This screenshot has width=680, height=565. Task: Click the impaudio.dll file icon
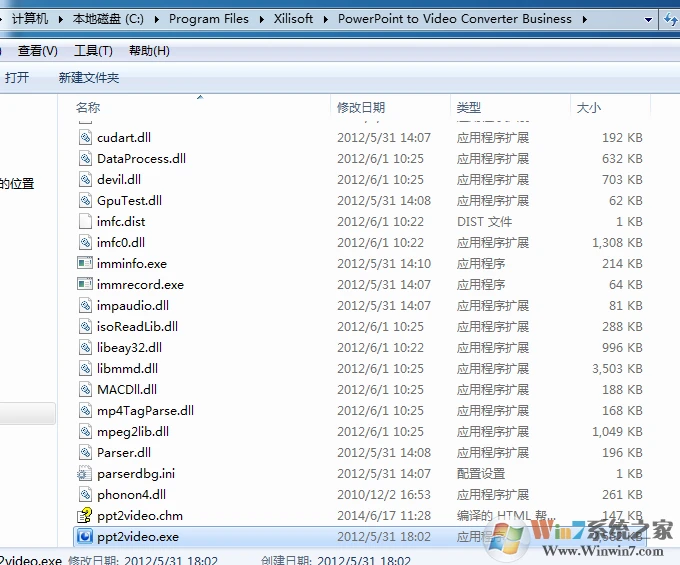[x=85, y=305]
